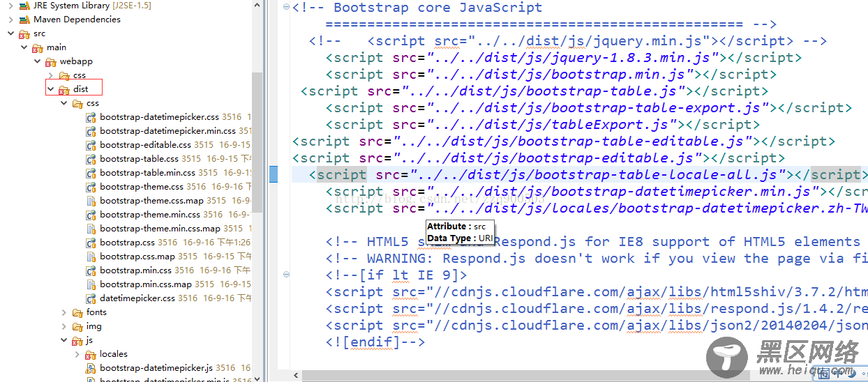This screenshot has height=382, width=868.
Task: Collapse the js folder
Action: tap(63, 340)
